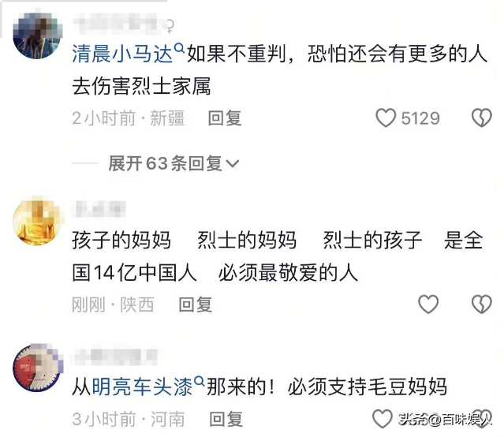Reply to the 新疆 comment
This screenshot has height=437, width=504.
[x=225, y=118]
